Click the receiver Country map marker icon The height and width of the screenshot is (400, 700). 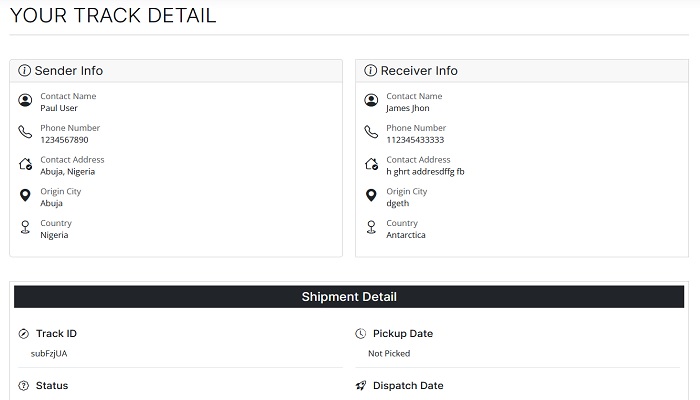click(x=371, y=228)
